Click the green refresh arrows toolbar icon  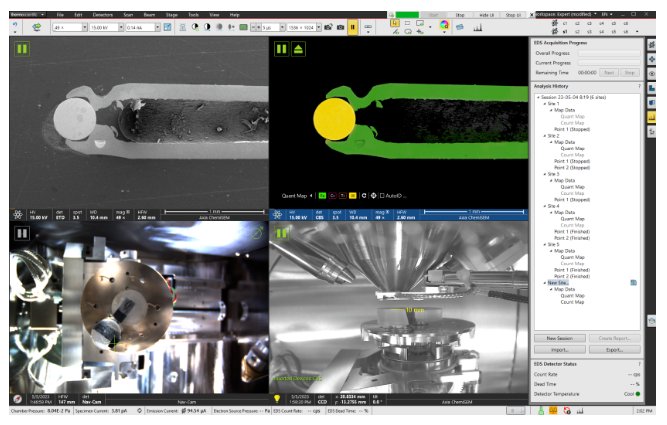(36, 25)
